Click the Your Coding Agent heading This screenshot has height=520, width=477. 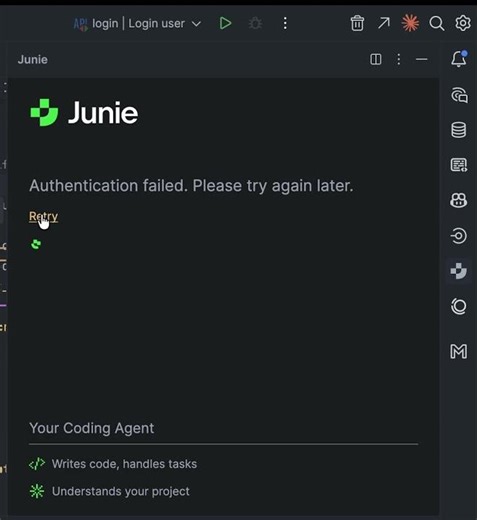tap(92, 428)
